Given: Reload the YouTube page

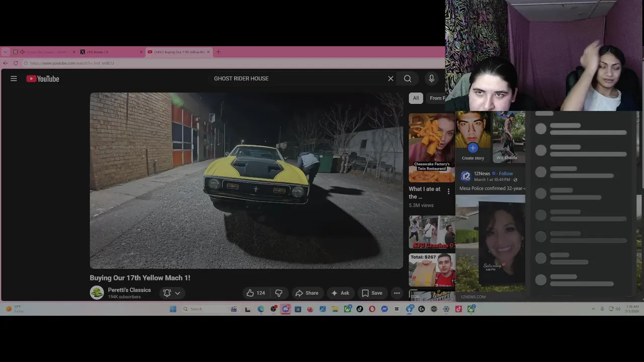Looking at the screenshot, I should pyautogui.click(x=16, y=63).
